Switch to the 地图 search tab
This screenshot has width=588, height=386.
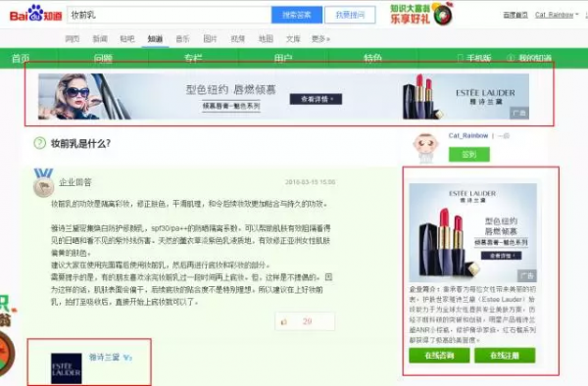(x=266, y=38)
